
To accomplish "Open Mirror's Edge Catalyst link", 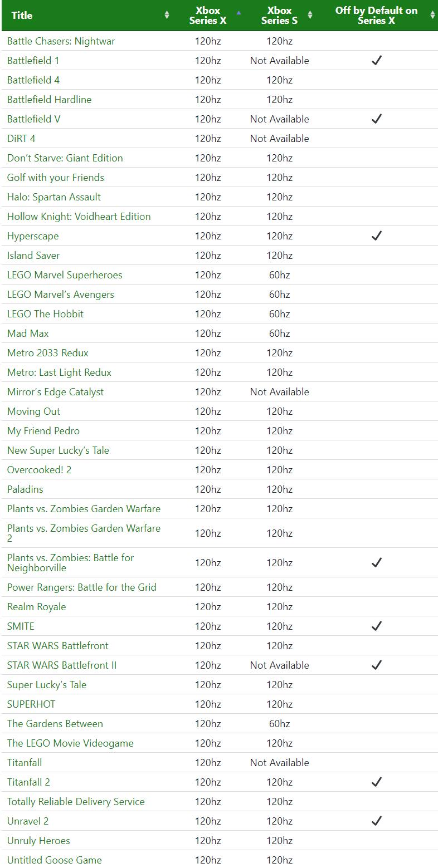I will 55,391.
